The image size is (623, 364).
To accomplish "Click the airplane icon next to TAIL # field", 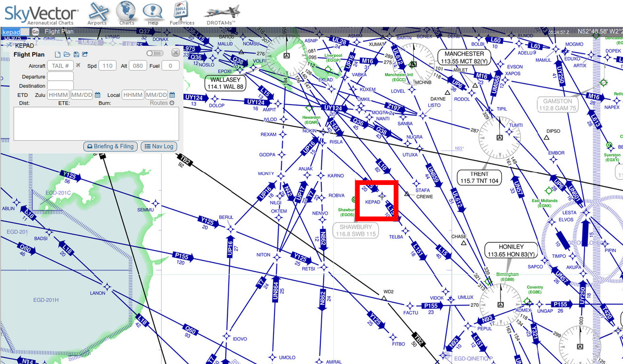I will [78, 65].
